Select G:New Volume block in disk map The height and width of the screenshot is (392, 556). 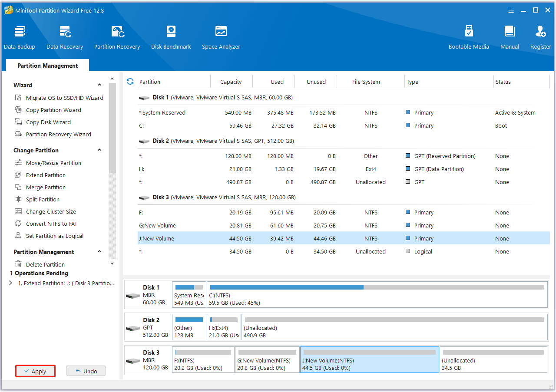268,360
